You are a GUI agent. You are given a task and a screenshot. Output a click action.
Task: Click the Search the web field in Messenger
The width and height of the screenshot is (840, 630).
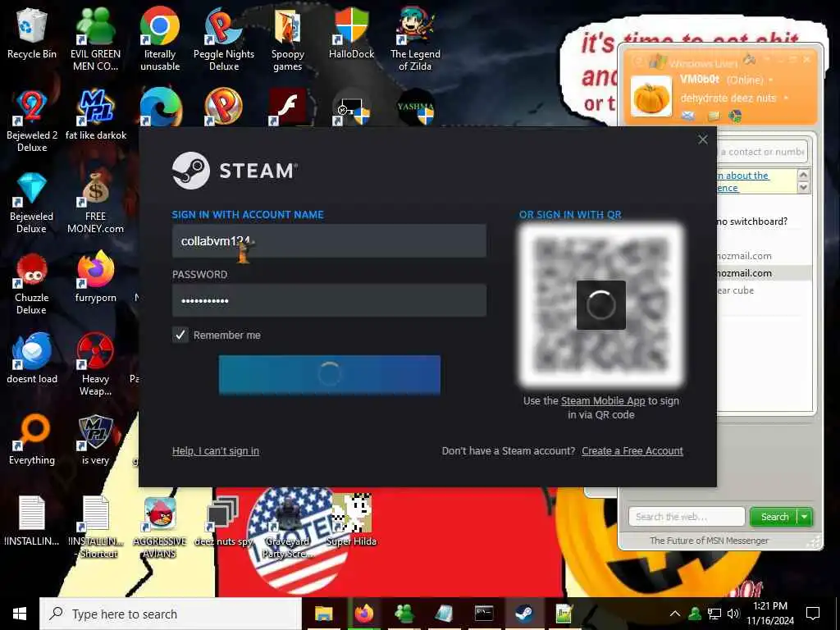[x=687, y=517]
